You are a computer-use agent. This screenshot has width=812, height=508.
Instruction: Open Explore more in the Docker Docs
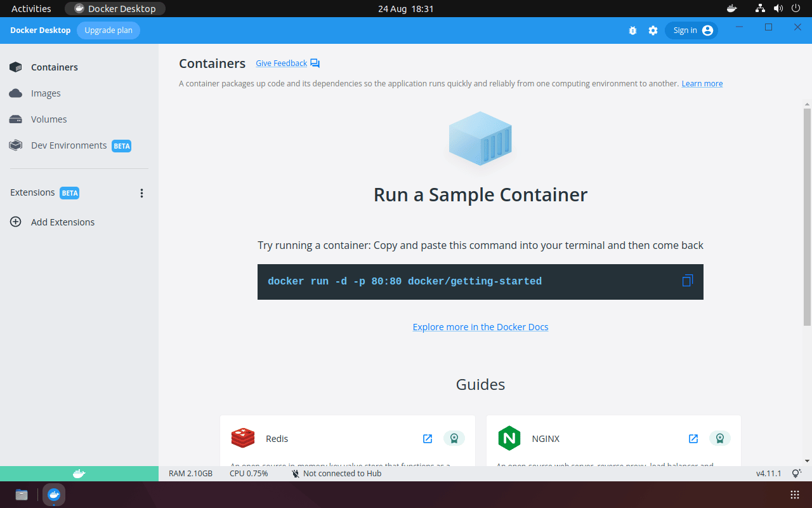(x=480, y=326)
